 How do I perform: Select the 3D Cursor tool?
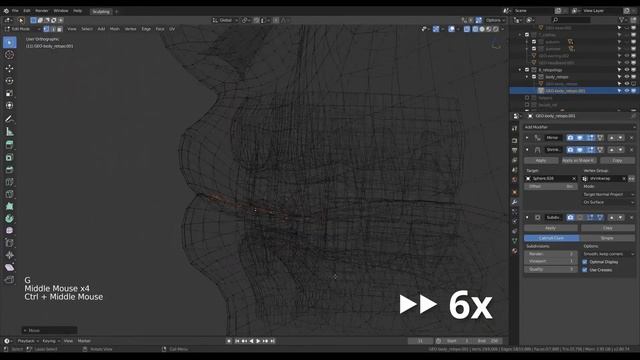(x=9, y=55)
